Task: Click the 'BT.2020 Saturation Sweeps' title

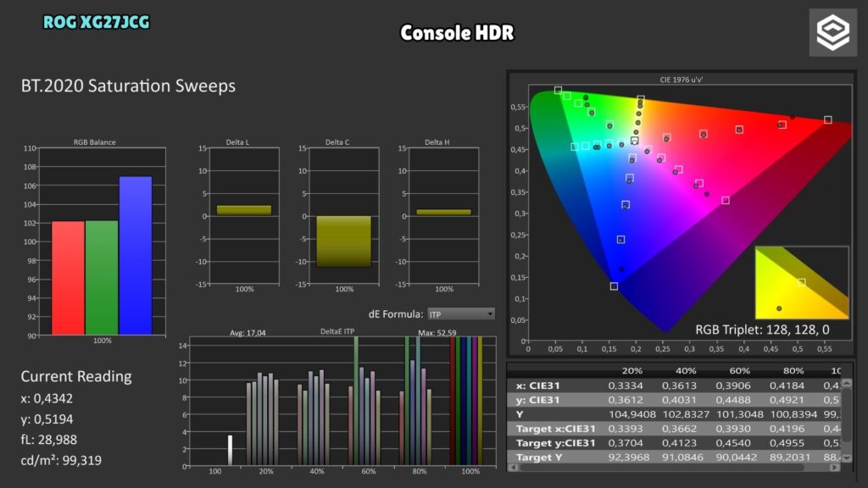Action: coord(128,86)
